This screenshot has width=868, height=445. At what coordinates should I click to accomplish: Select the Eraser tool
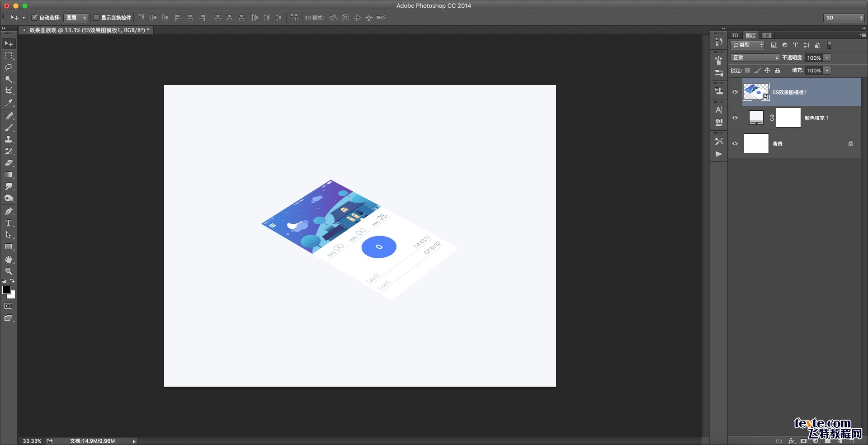coord(9,163)
